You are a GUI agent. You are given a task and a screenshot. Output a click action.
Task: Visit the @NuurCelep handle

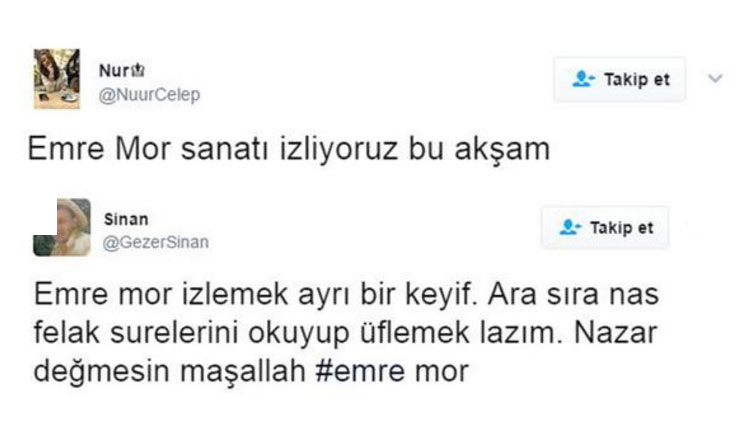point(149,94)
